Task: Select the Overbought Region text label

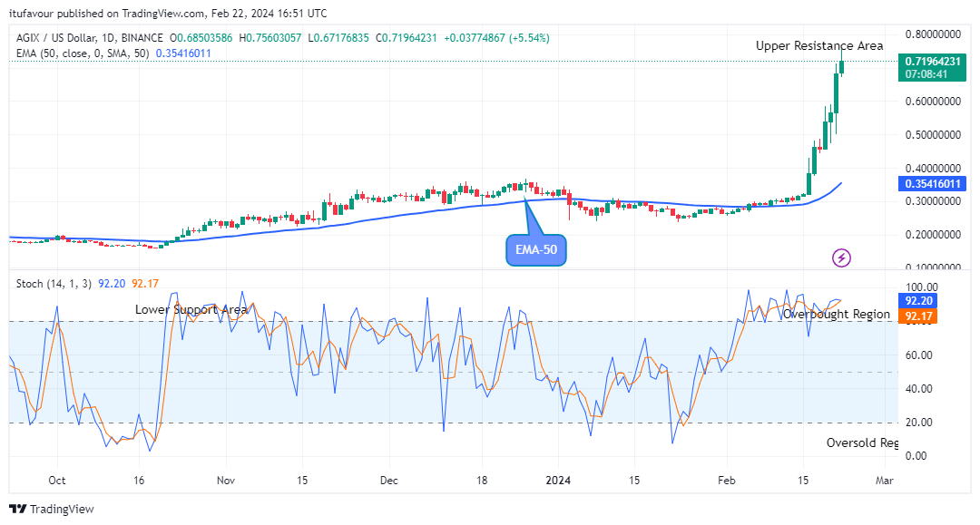Action: 836,314
